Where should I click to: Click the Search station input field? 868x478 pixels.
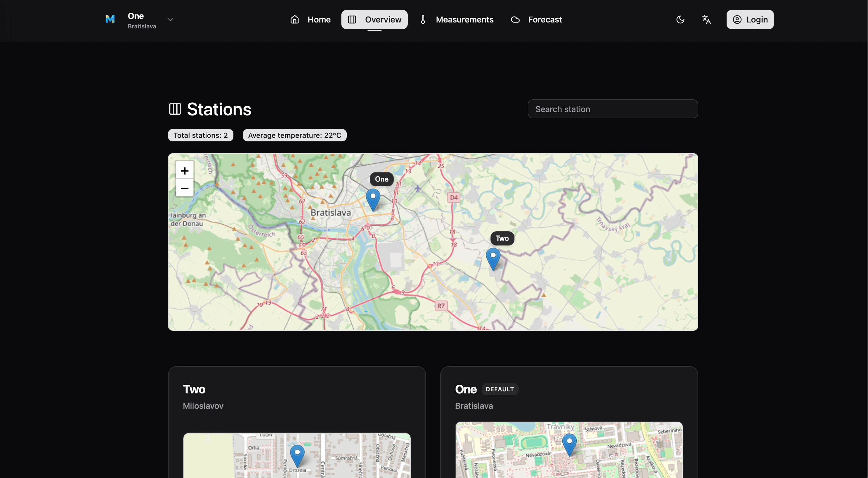pyautogui.click(x=613, y=109)
